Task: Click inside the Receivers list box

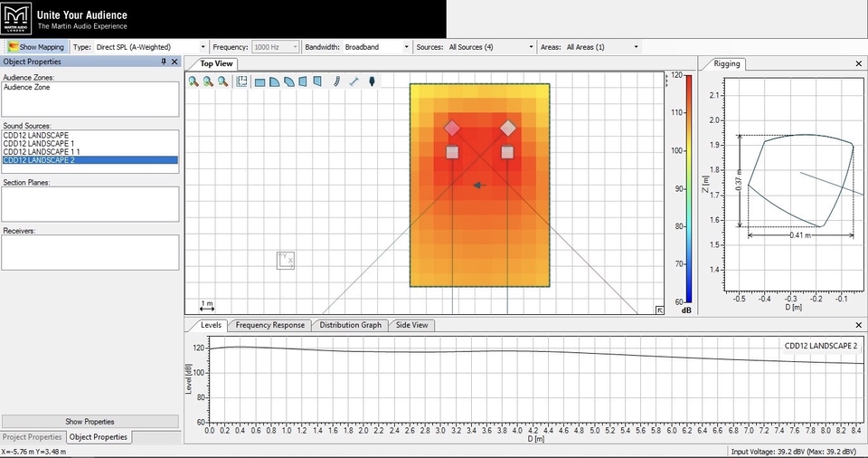Action: [x=90, y=253]
